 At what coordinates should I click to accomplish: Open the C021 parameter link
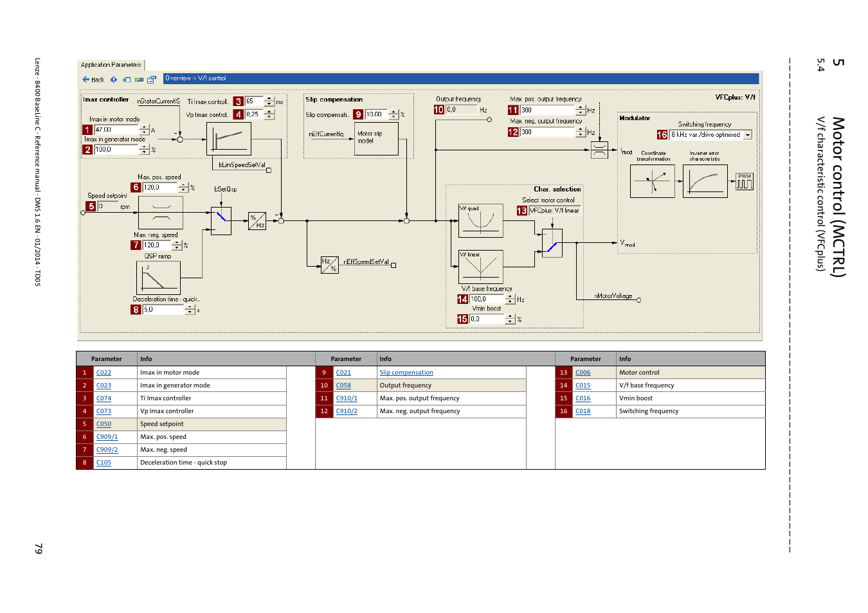(343, 373)
